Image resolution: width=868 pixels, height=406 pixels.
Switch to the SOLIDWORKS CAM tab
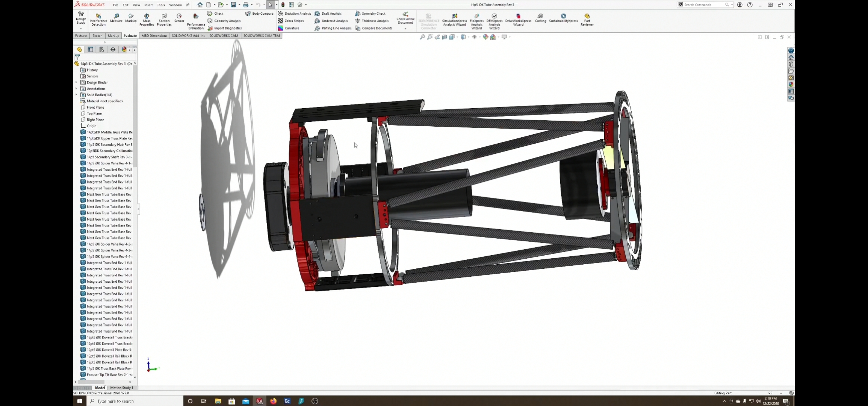[224, 36]
